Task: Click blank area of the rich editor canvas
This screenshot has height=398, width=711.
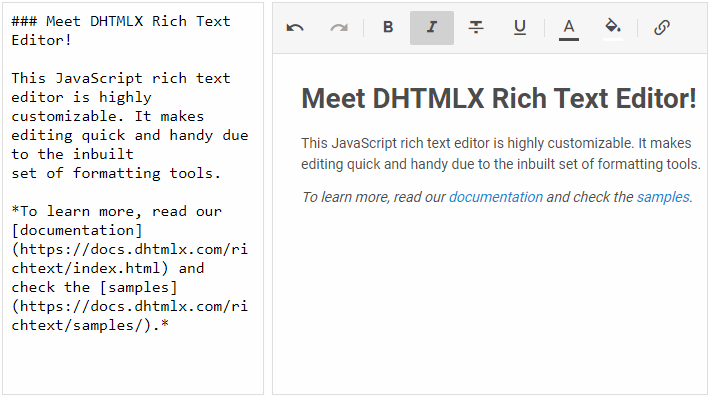Action: click(490, 299)
